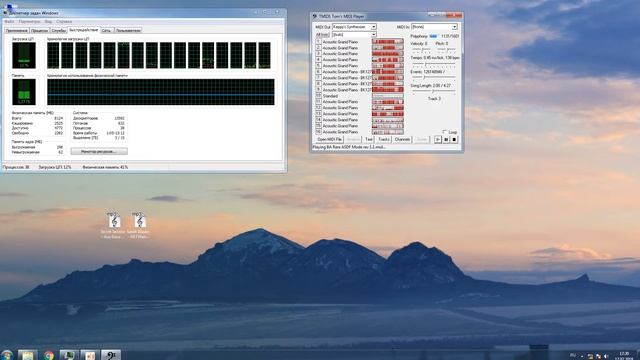This screenshot has height=360, width=640.
Task: Activate TMIDI bass clef taskbar icon
Action: tap(111, 355)
